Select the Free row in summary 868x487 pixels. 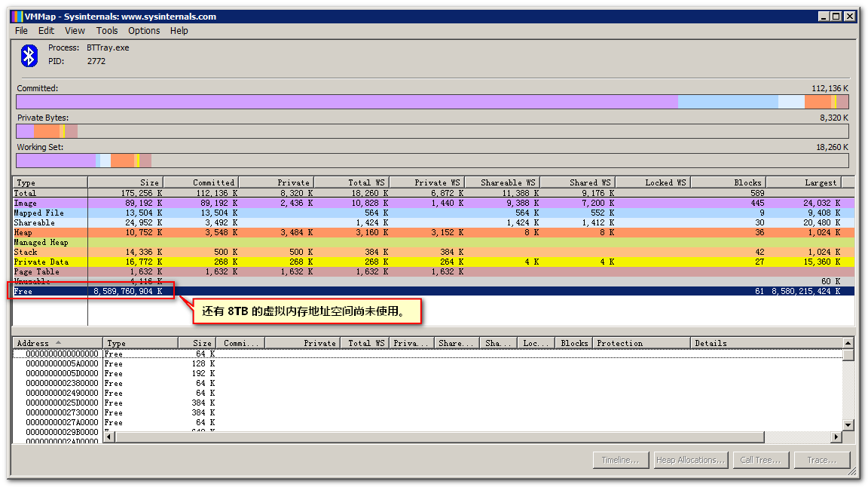433,292
